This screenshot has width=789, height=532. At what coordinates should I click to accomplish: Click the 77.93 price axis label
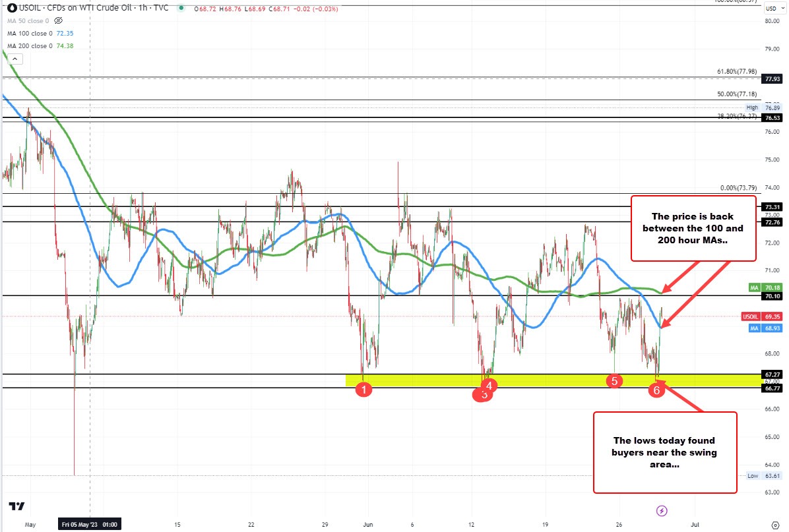coord(772,79)
